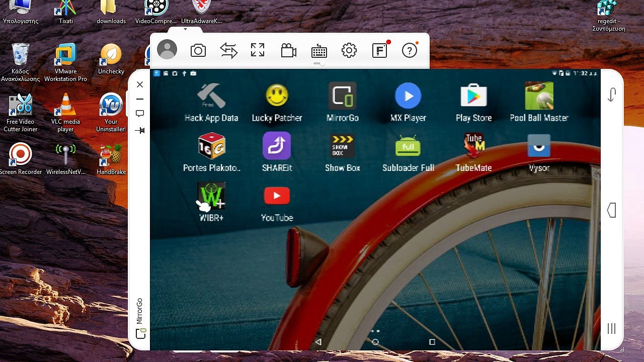This screenshot has width=644, height=362.
Task: Select the Your Uninstaller! shortcut
Action: [x=111, y=113]
